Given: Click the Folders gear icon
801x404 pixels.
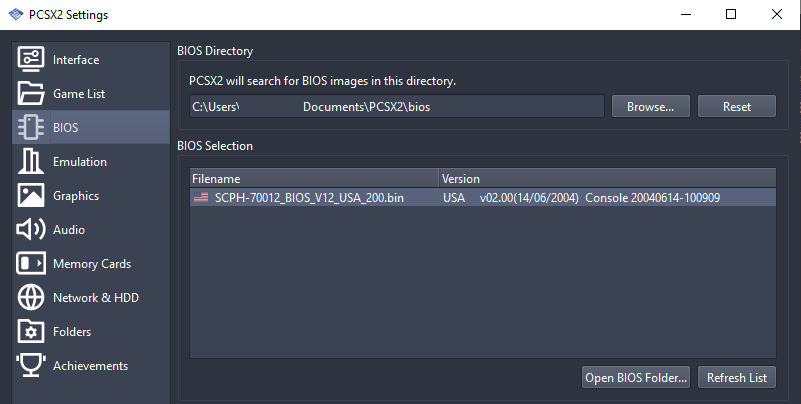Looking at the screenshot, I should click(31, 332).
